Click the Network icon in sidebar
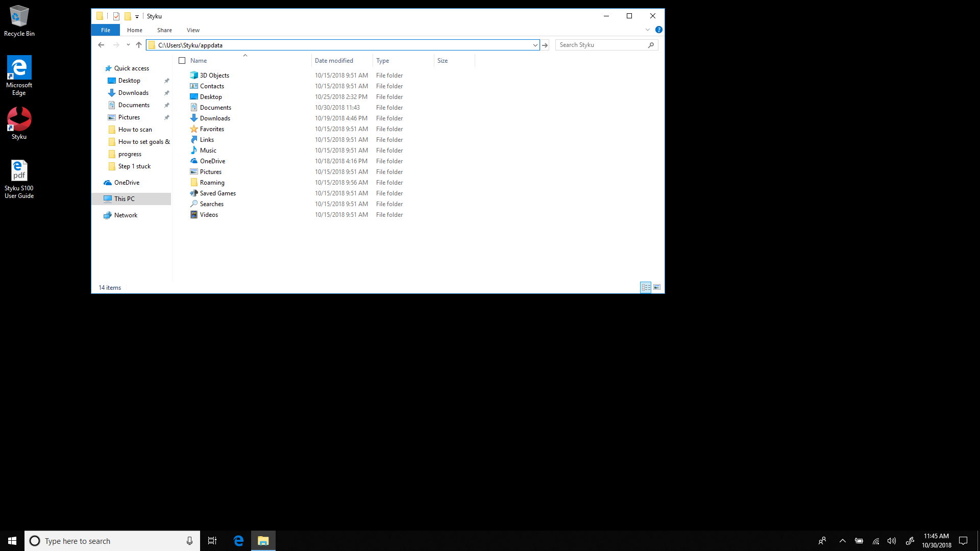 point(125,215)
